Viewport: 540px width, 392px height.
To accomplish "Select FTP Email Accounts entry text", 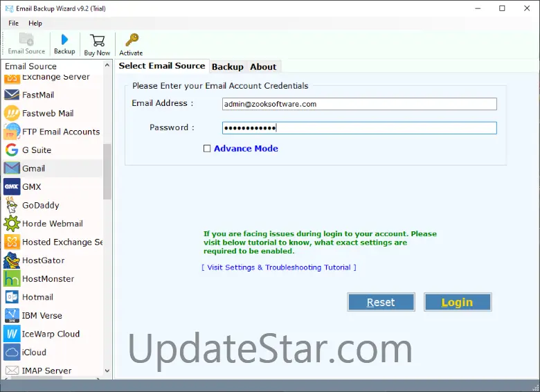I will click(x=61, y=132).
